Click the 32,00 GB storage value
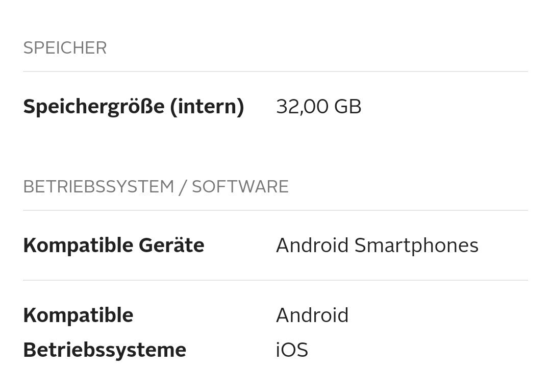 pyautogui.click(x=318, y=107)
